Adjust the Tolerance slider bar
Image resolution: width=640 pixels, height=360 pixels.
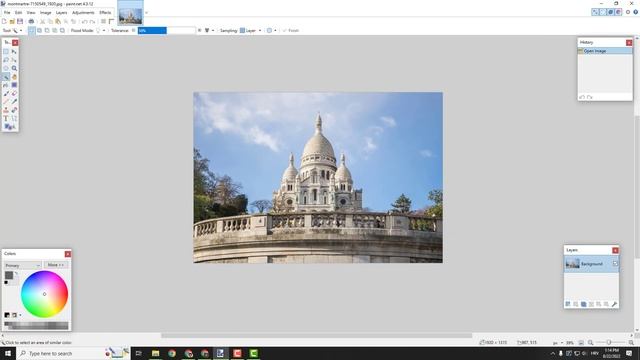(167, 31)
